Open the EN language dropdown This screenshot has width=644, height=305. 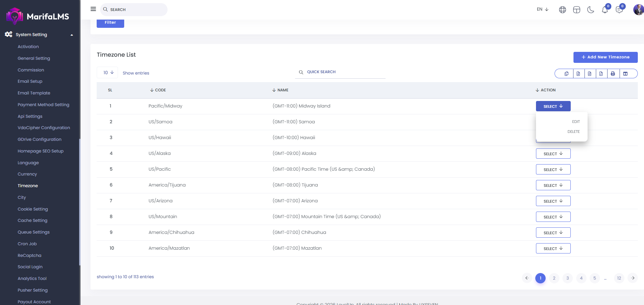point(543,9)
